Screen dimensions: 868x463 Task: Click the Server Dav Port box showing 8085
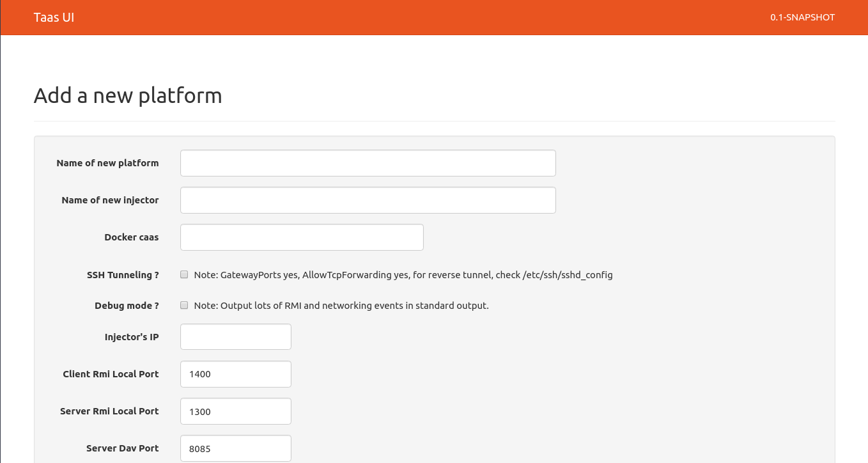(x=235, y=448)
